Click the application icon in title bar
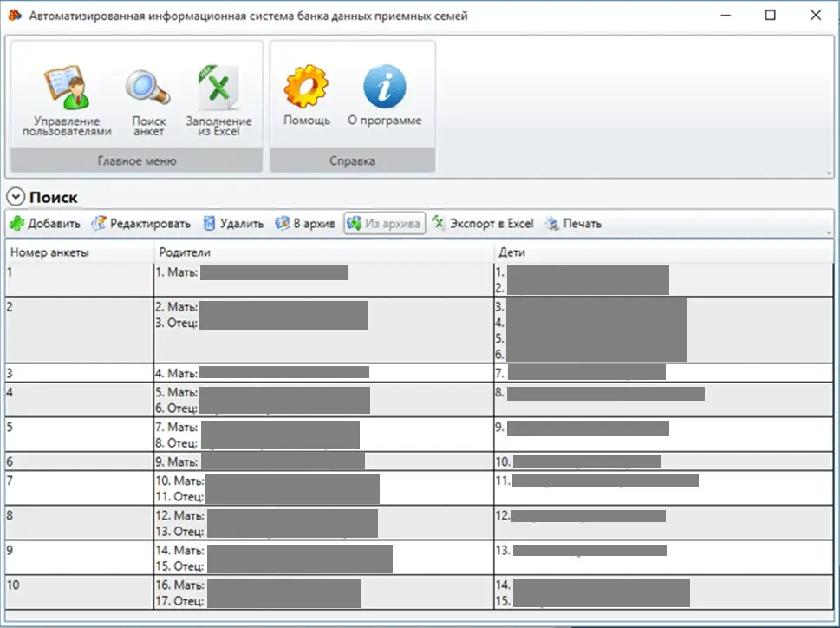This screenshot has width=840, height=628. point(15,16)
